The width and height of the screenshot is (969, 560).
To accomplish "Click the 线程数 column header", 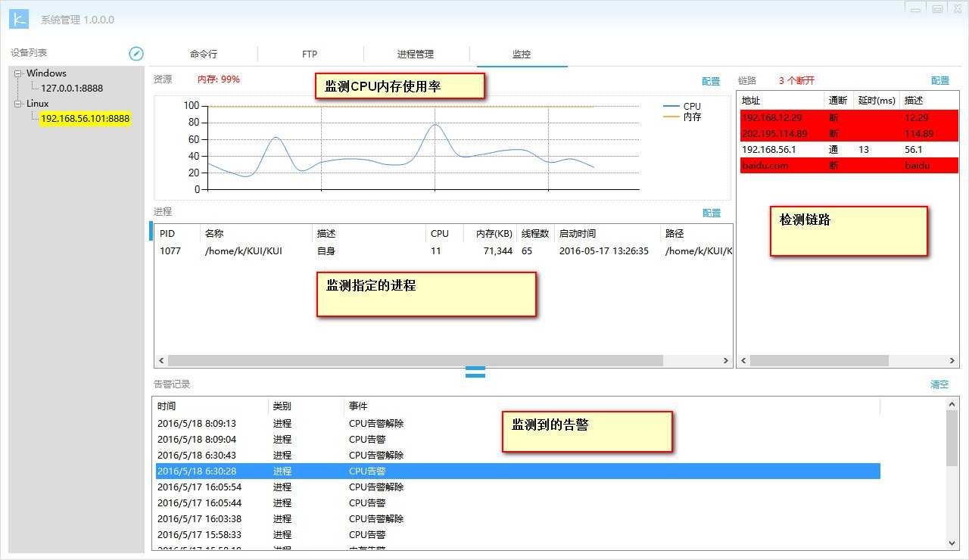I will tap(535, 233).
